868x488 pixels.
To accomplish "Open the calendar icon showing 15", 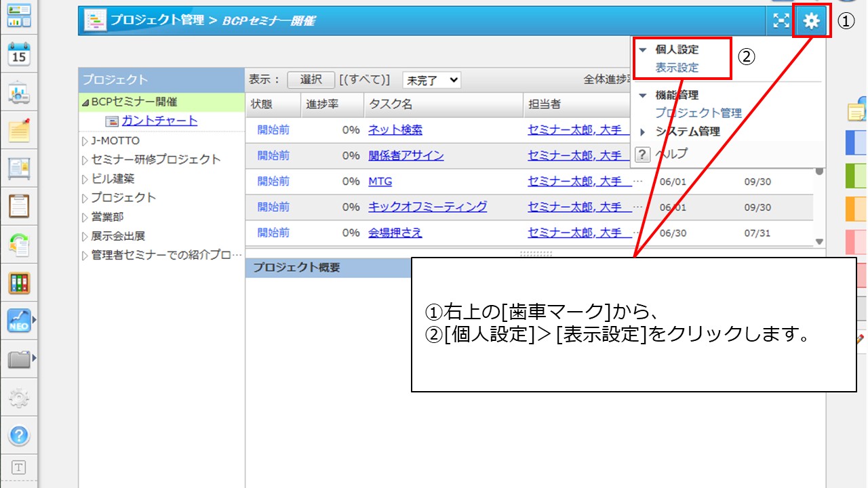I will click(x=19, y=54).
